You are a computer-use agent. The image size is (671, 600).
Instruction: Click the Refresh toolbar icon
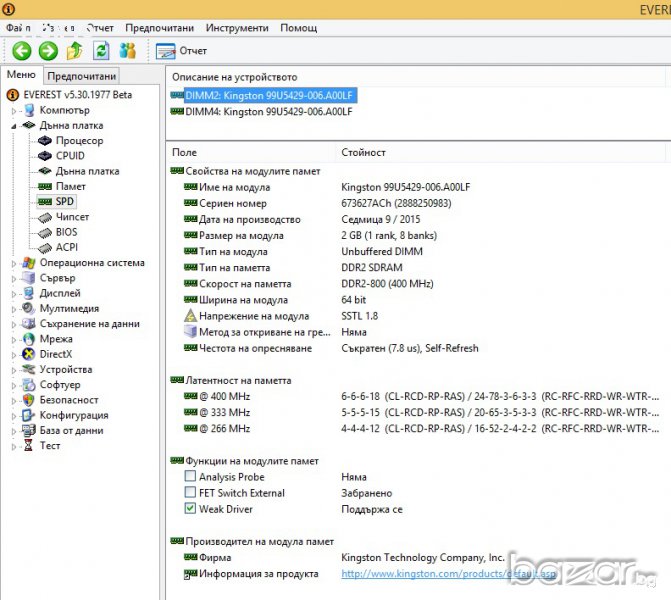click(x=101, y=51)
